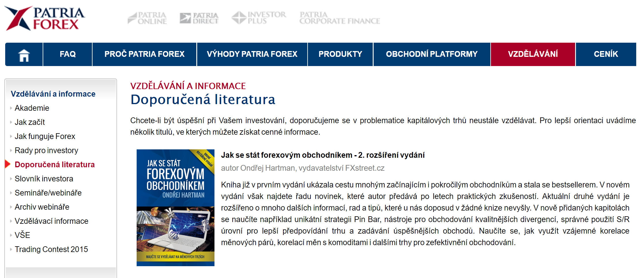
Task: Open Trading Contest 2015 link
Action: tap(51, 249)
